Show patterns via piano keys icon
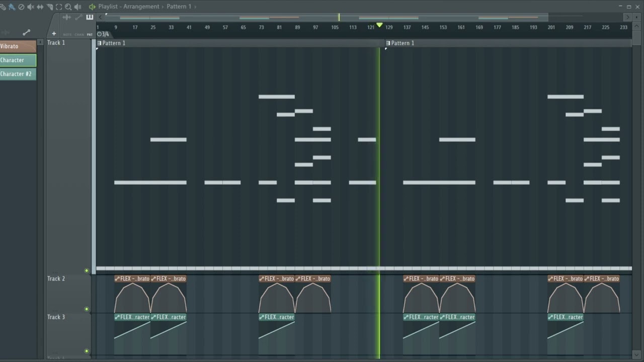This screenshot has height=362, width=644. 90,17
